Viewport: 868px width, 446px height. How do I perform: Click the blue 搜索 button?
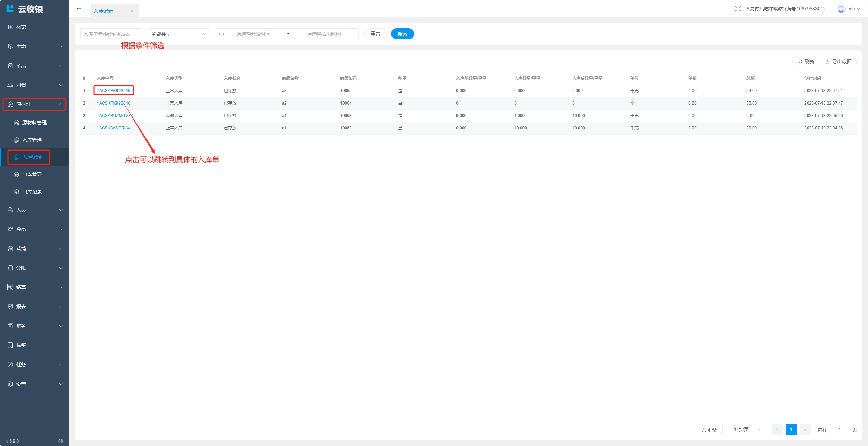pyautogui.click(x=402, y=34)
